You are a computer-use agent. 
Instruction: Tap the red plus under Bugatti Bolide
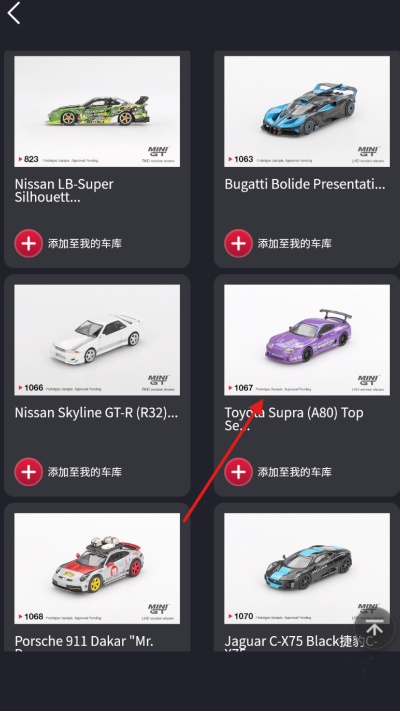239,243
